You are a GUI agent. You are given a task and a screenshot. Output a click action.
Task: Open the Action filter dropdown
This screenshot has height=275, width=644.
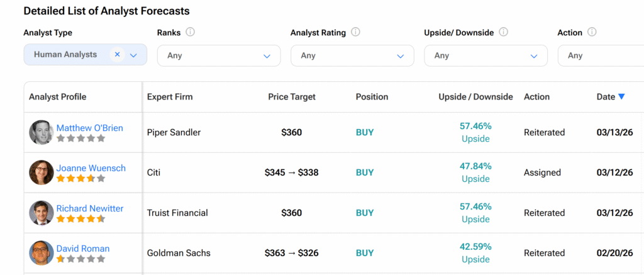coord(601,55)
